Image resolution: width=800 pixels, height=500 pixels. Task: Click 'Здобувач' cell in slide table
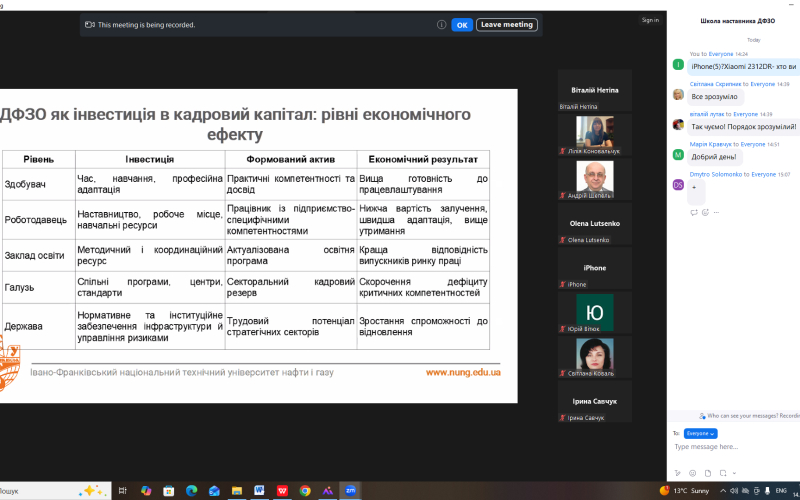click(x=39, y=184)
